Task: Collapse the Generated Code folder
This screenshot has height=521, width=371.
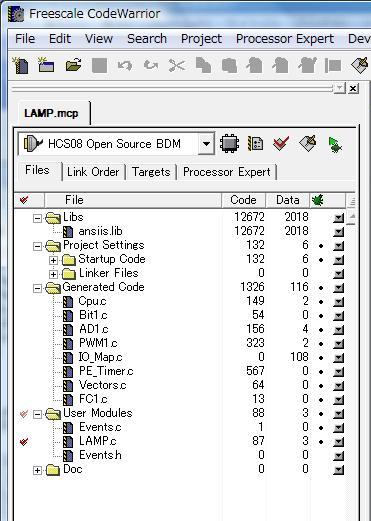Action: [x=38, y=288]
